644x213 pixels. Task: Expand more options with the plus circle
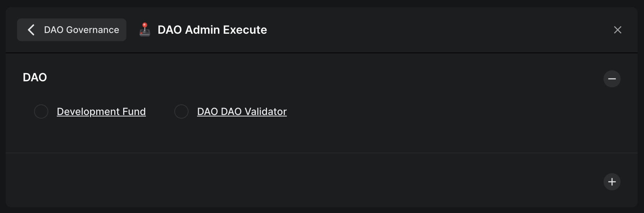[x=612, y=182]
